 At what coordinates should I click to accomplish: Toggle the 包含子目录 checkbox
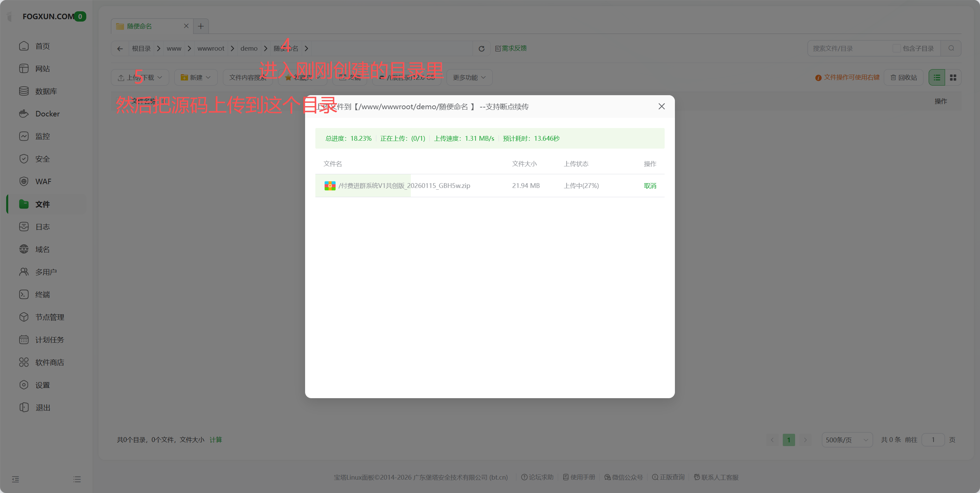click(x=896, y=48)
